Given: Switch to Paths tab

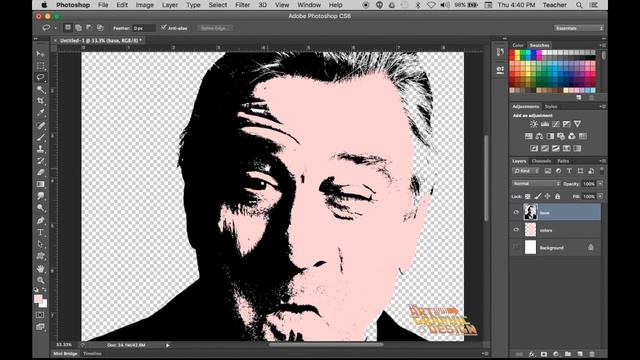Looking at the screenshot, I should [563, 161].
